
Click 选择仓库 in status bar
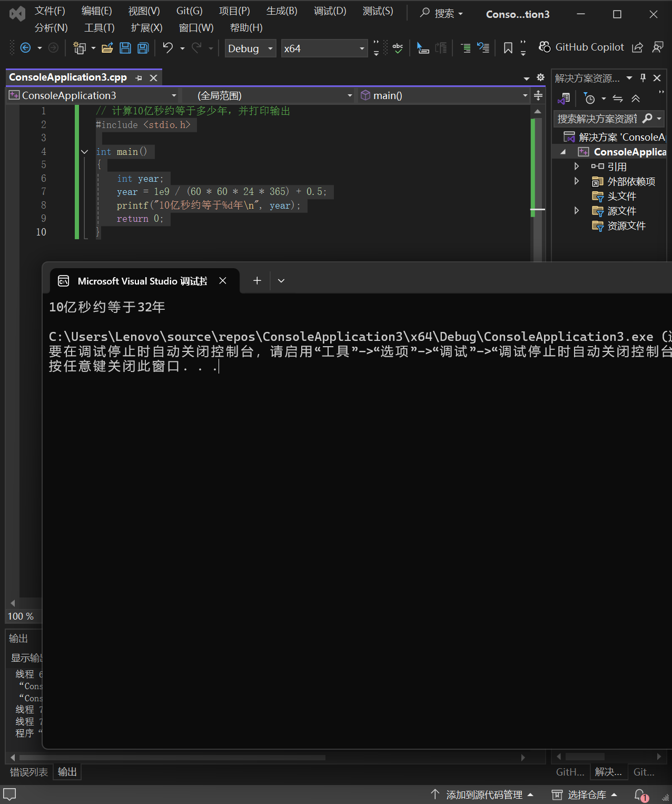click(x=584, y=795)
